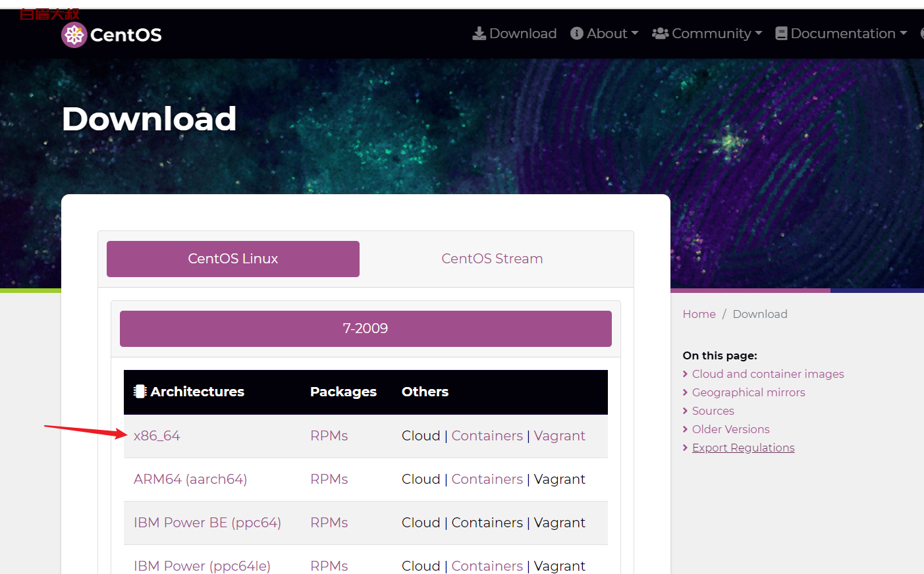Click the Others column header
The height and width of the screenshot is (574, 924).
(425, 392)
